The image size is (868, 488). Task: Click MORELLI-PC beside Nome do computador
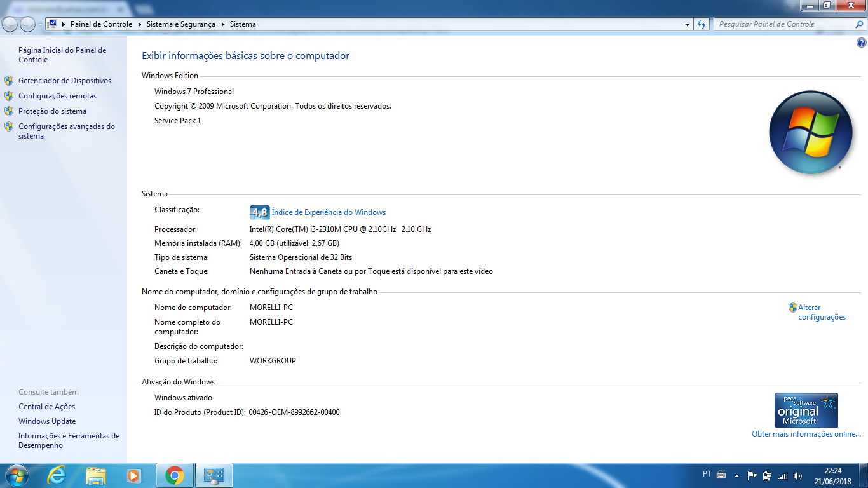pos(271,308)
